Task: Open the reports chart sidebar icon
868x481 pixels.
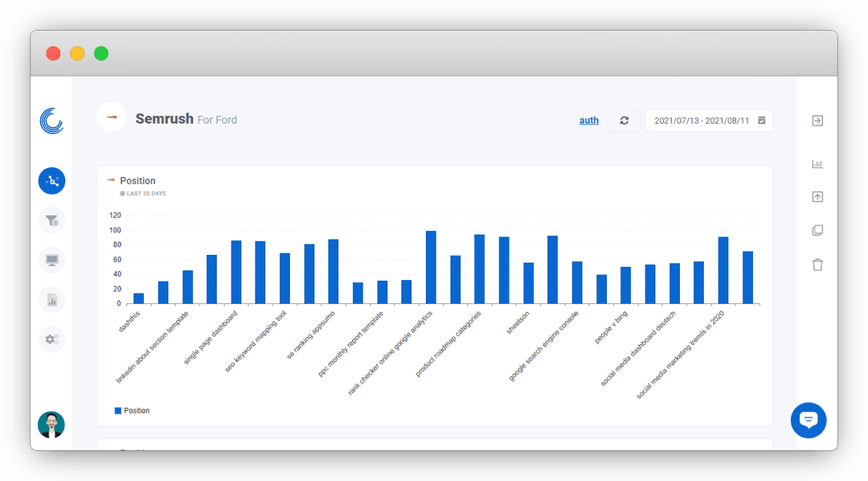Action: [x=52, y=300]
